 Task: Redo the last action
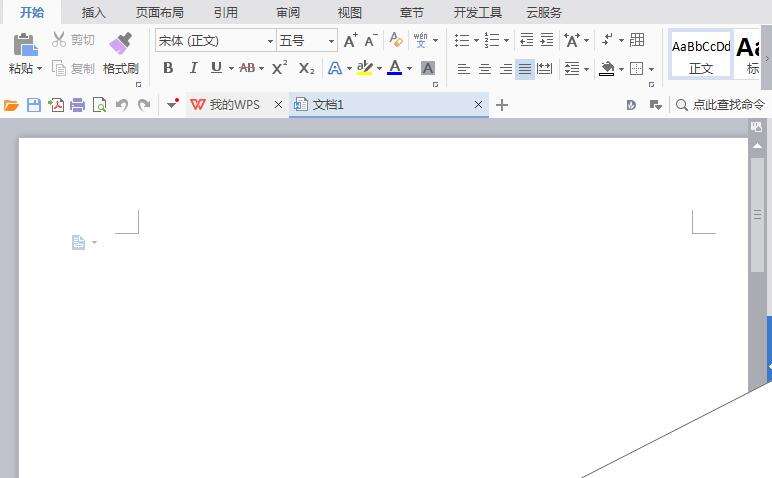point(144,104)
